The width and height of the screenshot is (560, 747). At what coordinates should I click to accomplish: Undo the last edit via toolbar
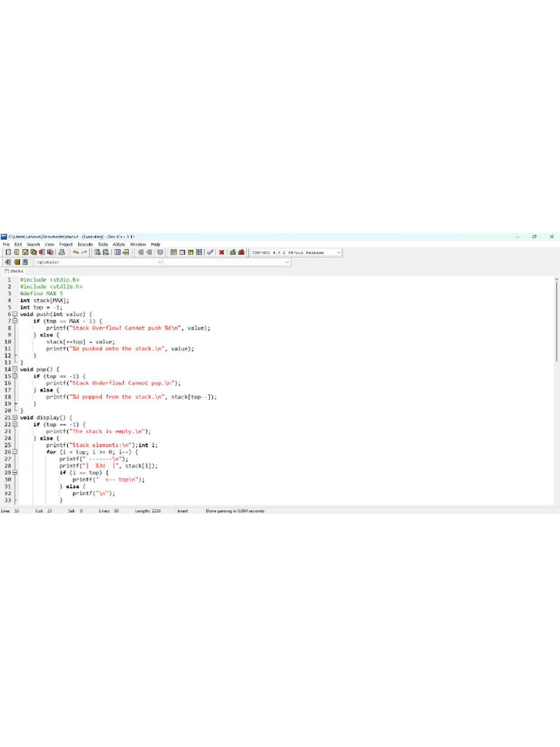coord(75,252)
